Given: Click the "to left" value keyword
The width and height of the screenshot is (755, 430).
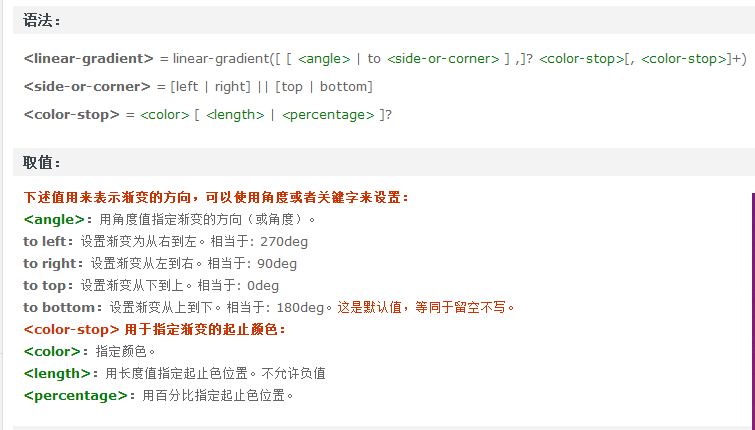Looking at the screenshot, I should coord(46,241).
